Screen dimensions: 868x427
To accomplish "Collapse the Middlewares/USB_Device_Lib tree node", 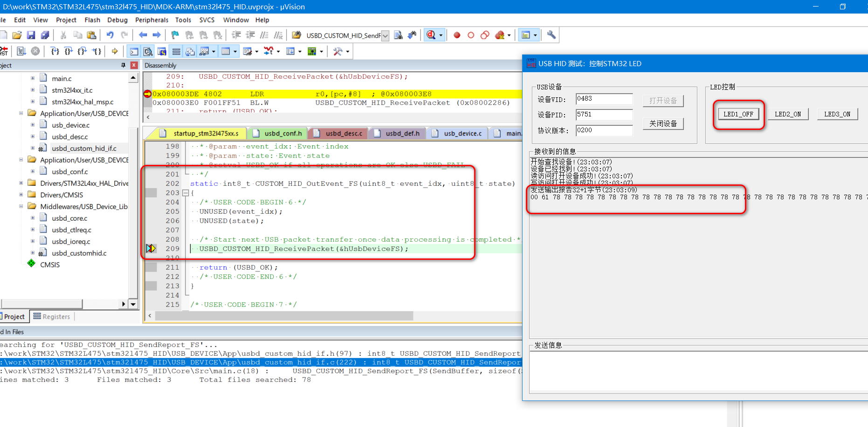I will point(21,206).
